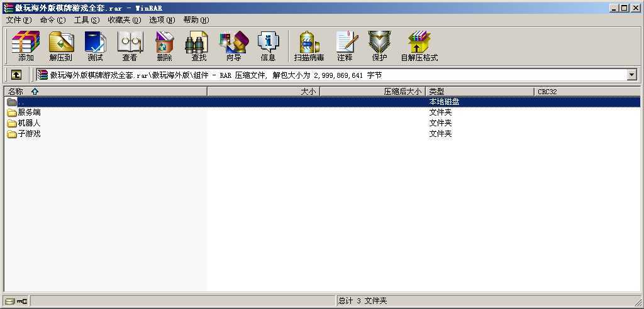Screen dimensions: 644x309
Task: Close the WinRAR window
Action: pos(635,8)
